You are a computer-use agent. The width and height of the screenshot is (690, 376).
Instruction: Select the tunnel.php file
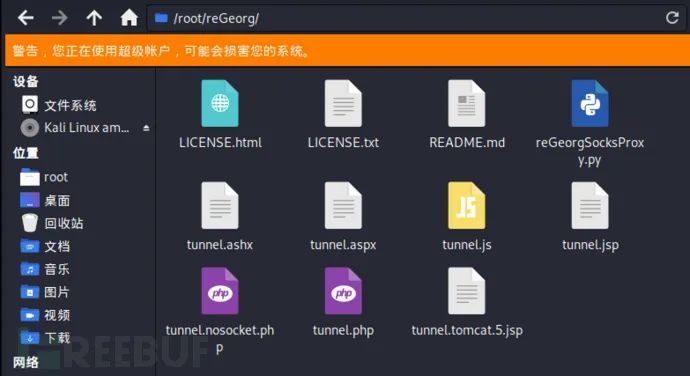coord(343,302)
